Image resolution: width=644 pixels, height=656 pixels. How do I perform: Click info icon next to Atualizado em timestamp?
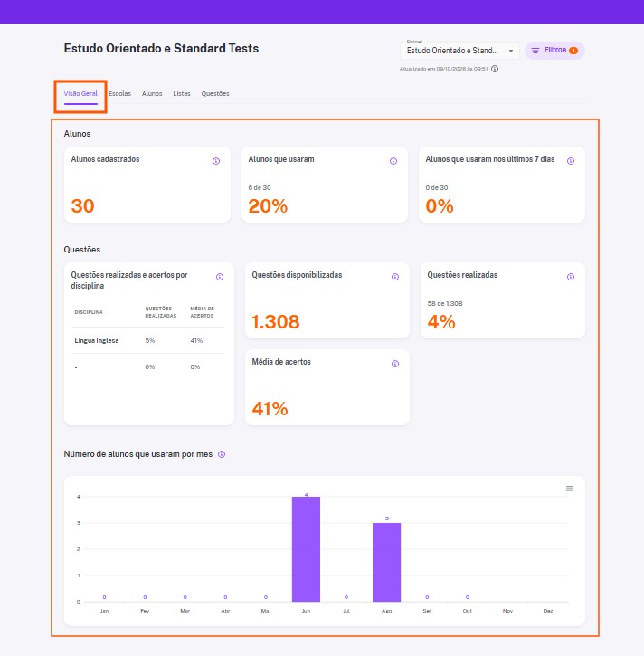[x=495, y=69]
